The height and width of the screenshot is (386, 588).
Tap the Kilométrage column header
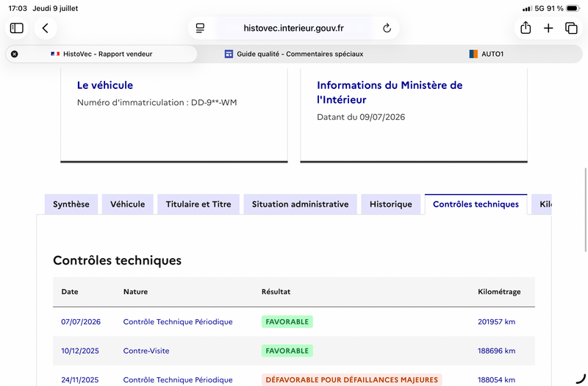click(x=499, y=291)
